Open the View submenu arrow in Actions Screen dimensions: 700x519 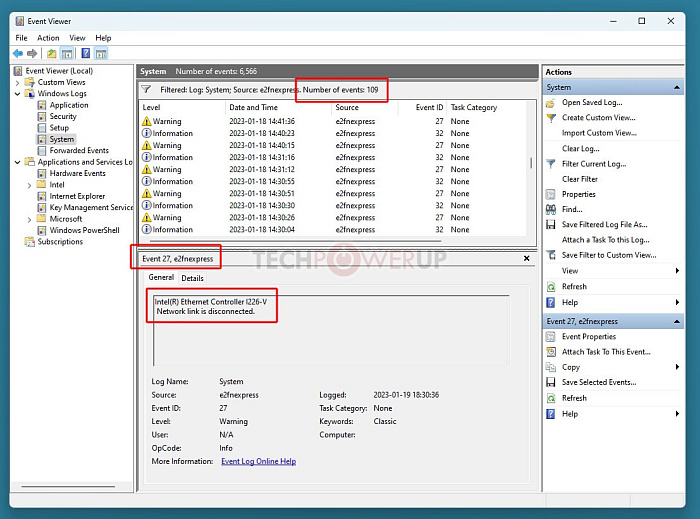[x=677, y=270]
